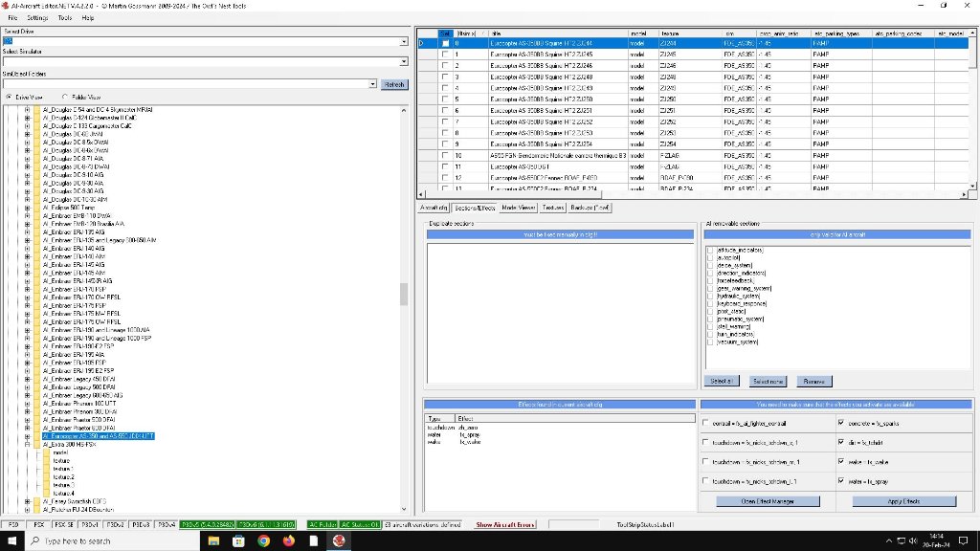Select the green P3Dv5 status button
The height and width of the screenshot is (551, 980).
(208, 525)
